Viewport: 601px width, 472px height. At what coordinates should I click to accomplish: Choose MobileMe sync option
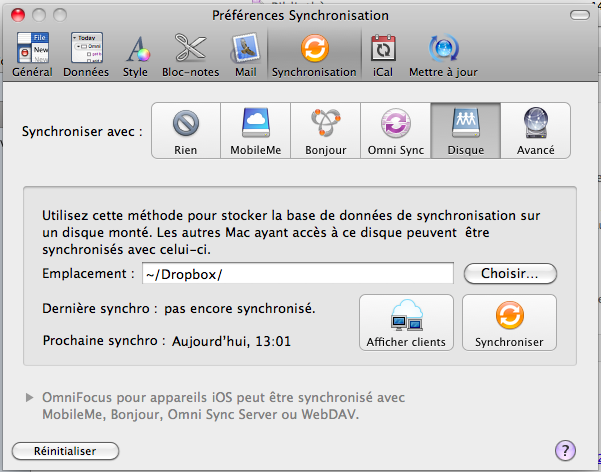(256, 130)
